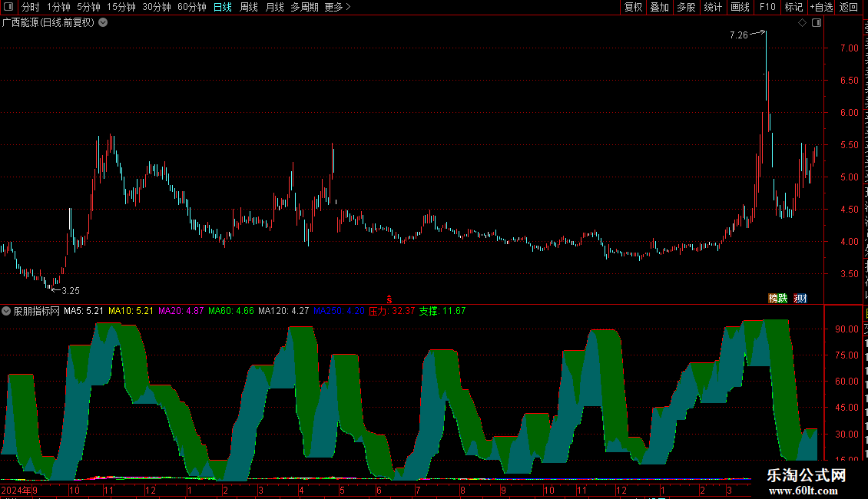Image resolution: width=868 pixels, height=499 pixels.
Task: Open the 统计 statistics button
Action: [712, 7]
